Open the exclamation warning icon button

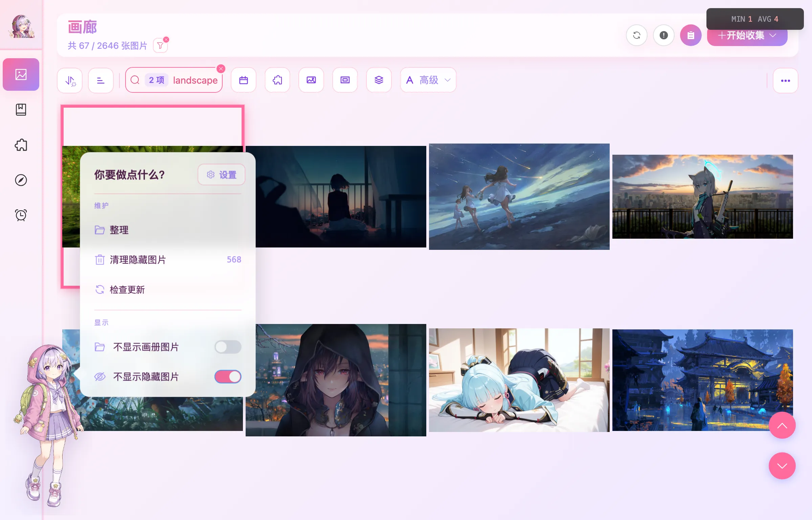(x=664, y=35)
